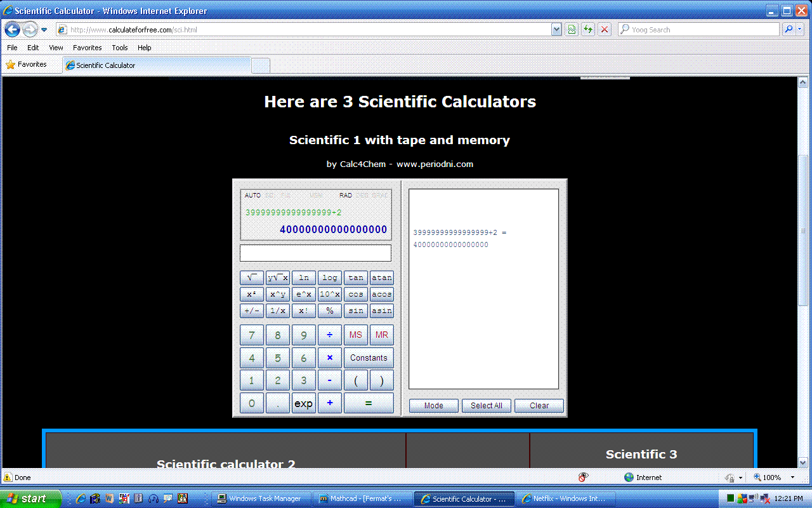Click the equals key
Screen dimensions: 812x508
pos(369,403)
